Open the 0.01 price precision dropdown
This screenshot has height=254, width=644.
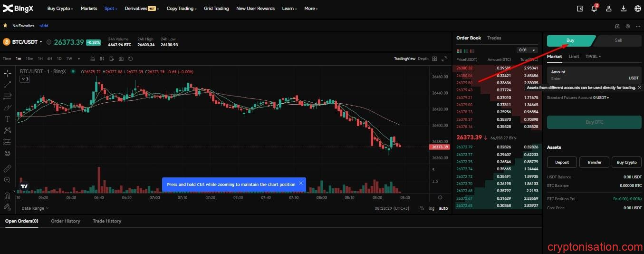(527, 50)
